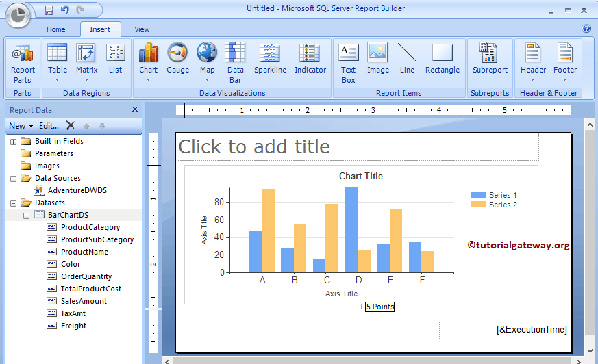Select the horizontal Axis Title label
Screen dimensions: 598x364
tap(341, 294)
